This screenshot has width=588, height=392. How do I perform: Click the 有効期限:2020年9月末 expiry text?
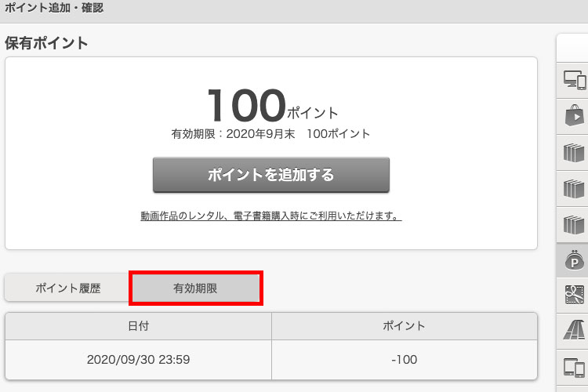click(x=270, y=134)
